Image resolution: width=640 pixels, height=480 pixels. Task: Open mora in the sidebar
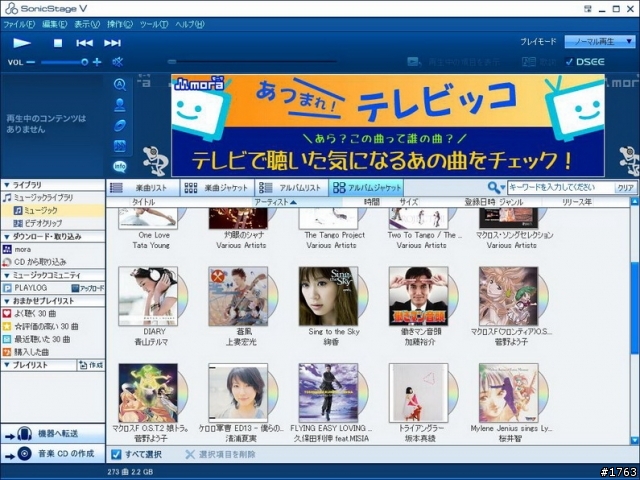pyautogui.click(x=17, y=249)
